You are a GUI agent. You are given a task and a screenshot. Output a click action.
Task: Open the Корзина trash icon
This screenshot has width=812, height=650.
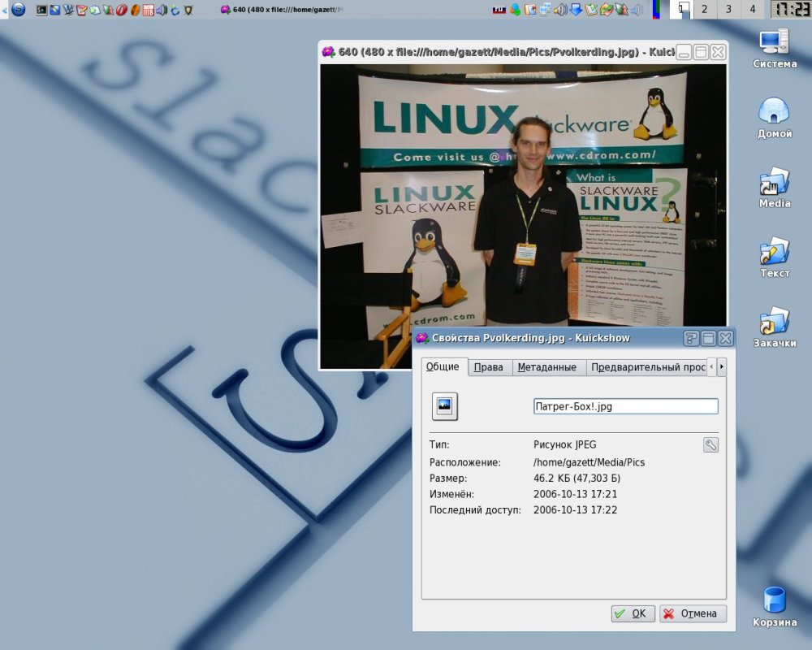tap(775, 607)
